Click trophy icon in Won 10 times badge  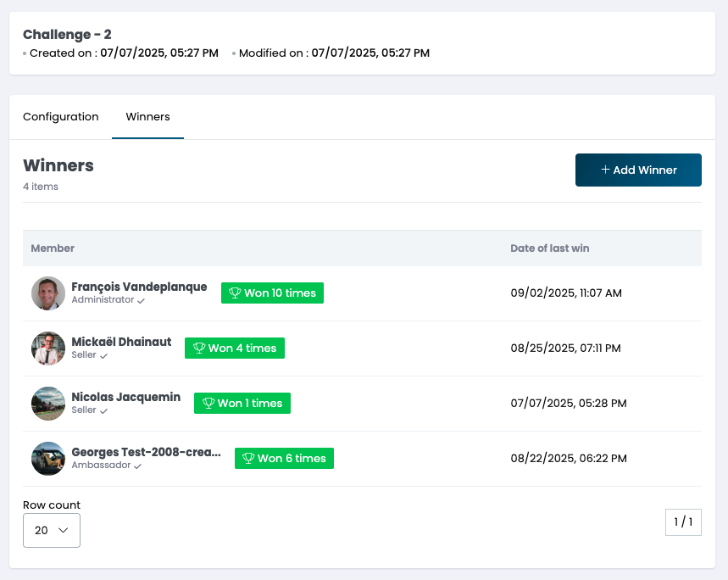[235, 293]
